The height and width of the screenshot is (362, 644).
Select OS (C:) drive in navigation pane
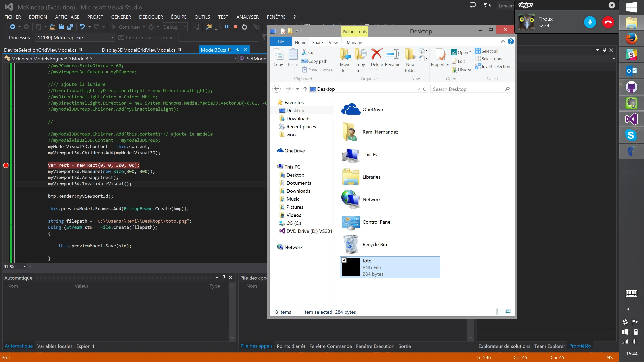pyautogui.click(x=293, y=223)
